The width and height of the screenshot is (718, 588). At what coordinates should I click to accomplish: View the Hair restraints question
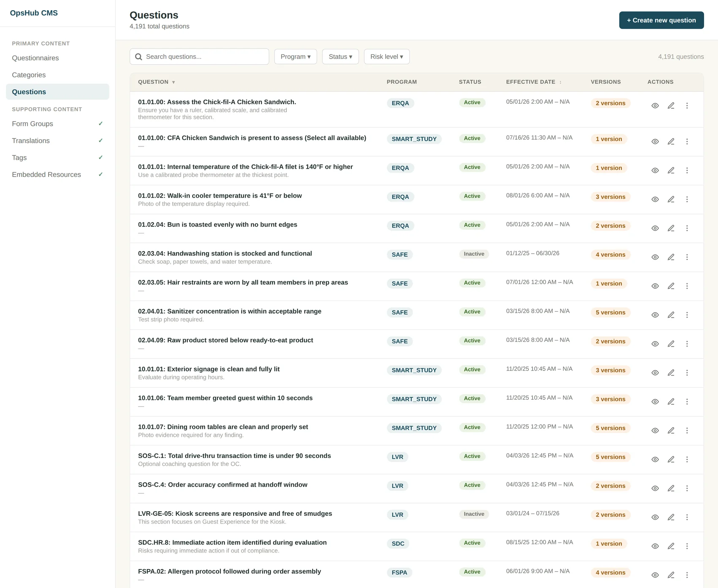point(655,286)
